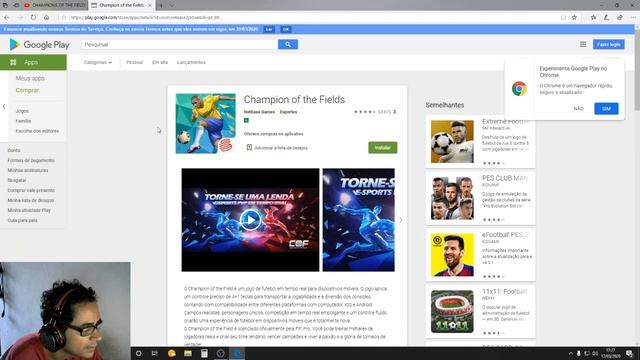
Task: Click the wishlist bookmark icon
Action: (249, 147)
